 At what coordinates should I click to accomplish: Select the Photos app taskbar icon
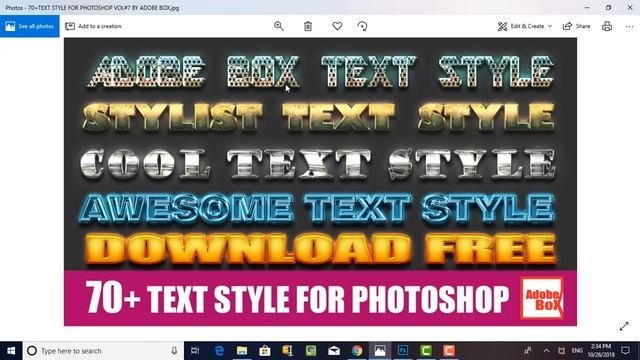380,351
